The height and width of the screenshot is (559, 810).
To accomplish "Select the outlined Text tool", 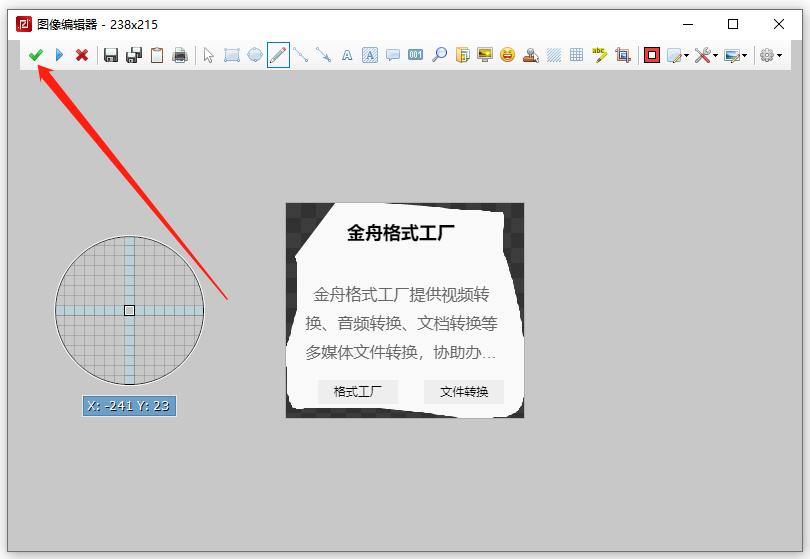I will click(x=347, y=55).
